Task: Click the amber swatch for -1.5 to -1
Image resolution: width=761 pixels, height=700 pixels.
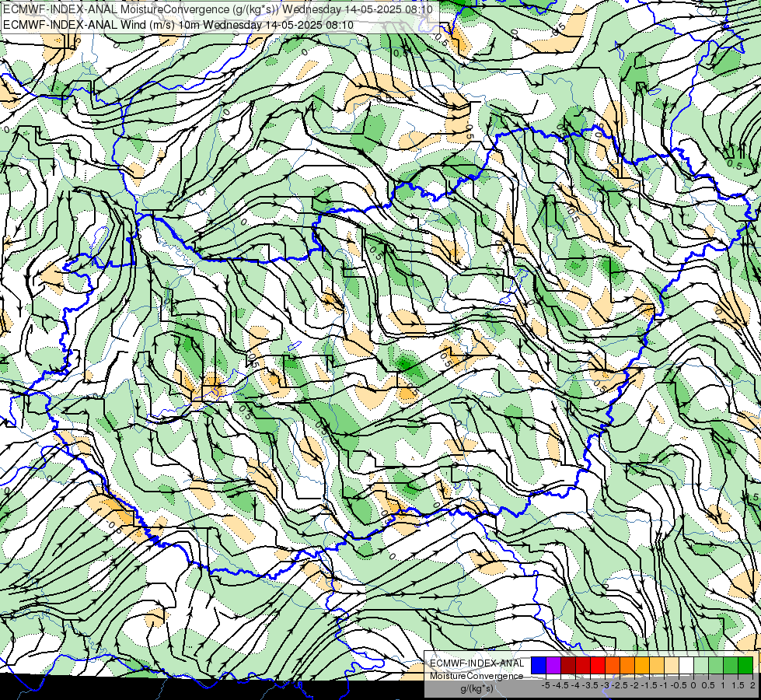Action: [641, 666]
